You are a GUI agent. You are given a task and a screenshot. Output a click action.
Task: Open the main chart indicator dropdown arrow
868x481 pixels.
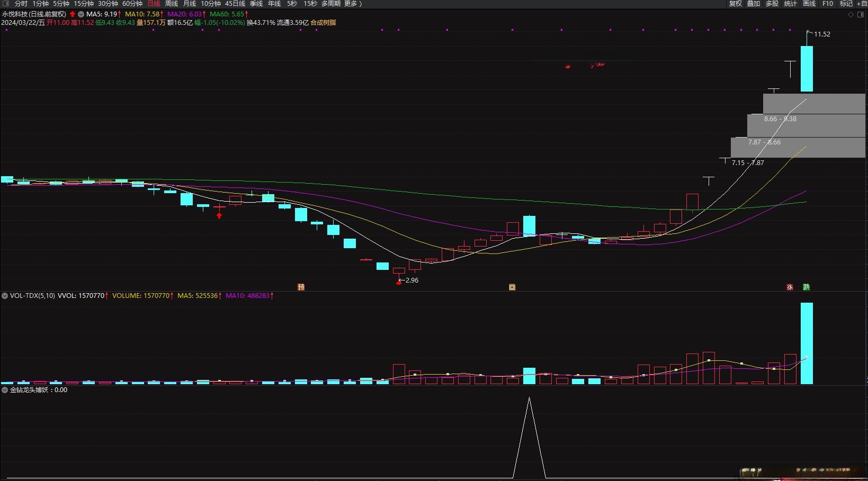point(81,14)
